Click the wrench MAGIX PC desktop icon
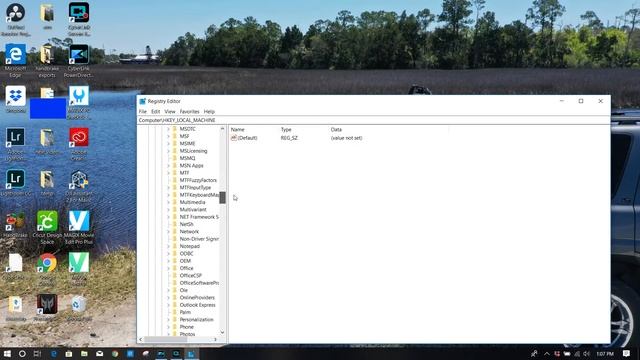 pyautogui.click(x=79, y=96)
